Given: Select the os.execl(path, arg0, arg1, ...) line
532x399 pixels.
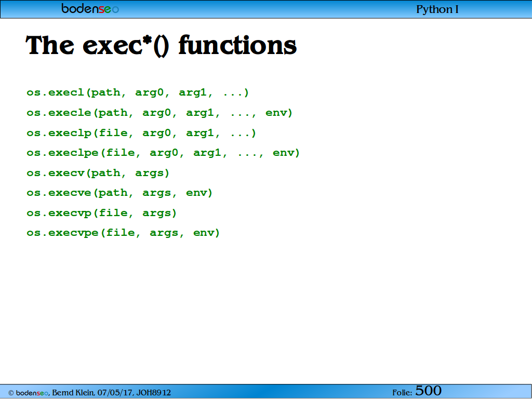Looking at the screenshot, I should [x=138, y=92].
